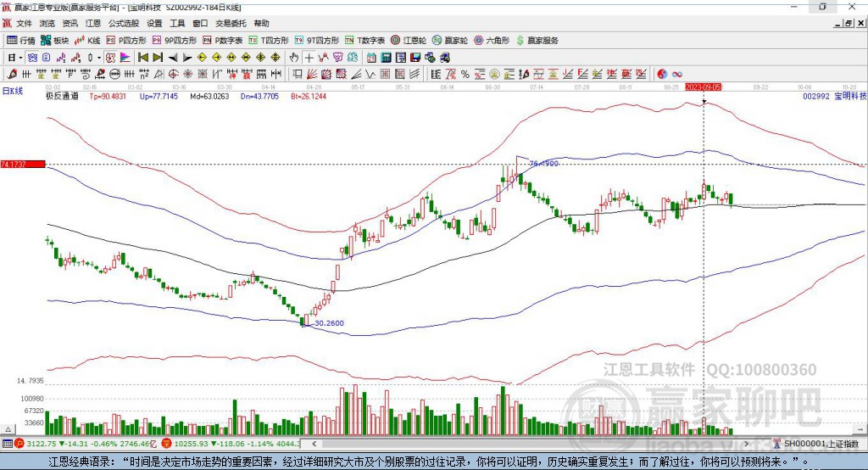868x470 pixels.
Task: Open the 交易委托 menu
Action: pyautogui.click(x=231, y=23)
